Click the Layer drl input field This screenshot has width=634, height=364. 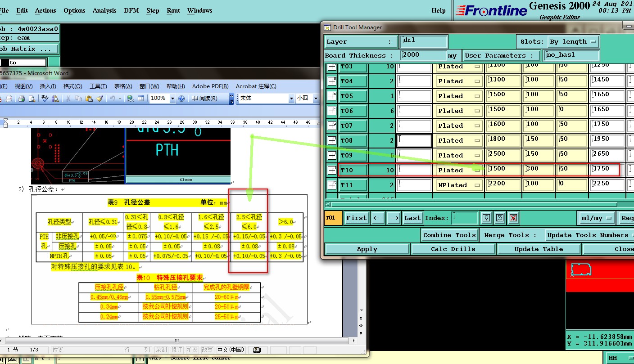423,41
